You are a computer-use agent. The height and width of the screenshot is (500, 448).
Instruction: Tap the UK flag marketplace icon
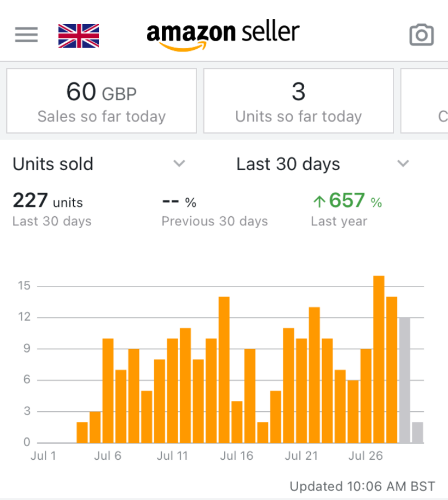(x=79, y=35)
